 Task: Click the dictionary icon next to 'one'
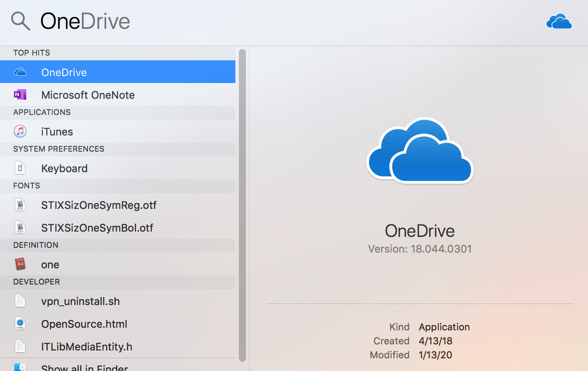20,264
